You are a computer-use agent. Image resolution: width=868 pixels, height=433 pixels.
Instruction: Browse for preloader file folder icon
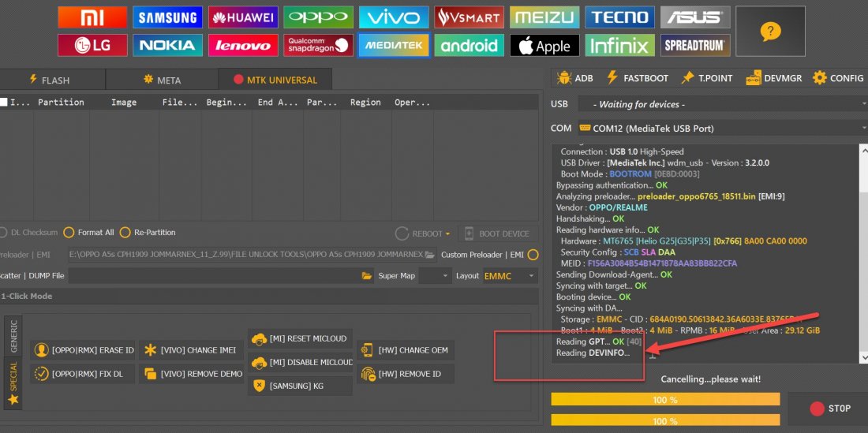click(x=429, y=255)
